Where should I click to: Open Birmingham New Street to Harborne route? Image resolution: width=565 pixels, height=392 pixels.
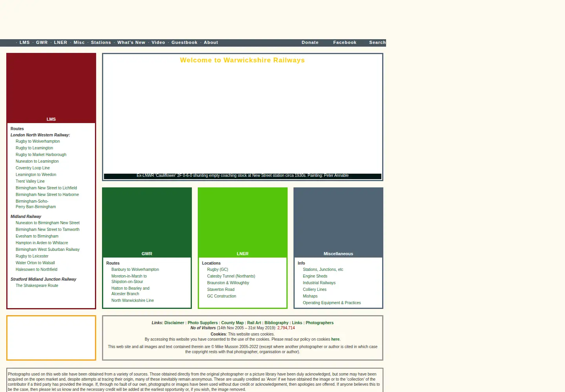coord(47,195)
